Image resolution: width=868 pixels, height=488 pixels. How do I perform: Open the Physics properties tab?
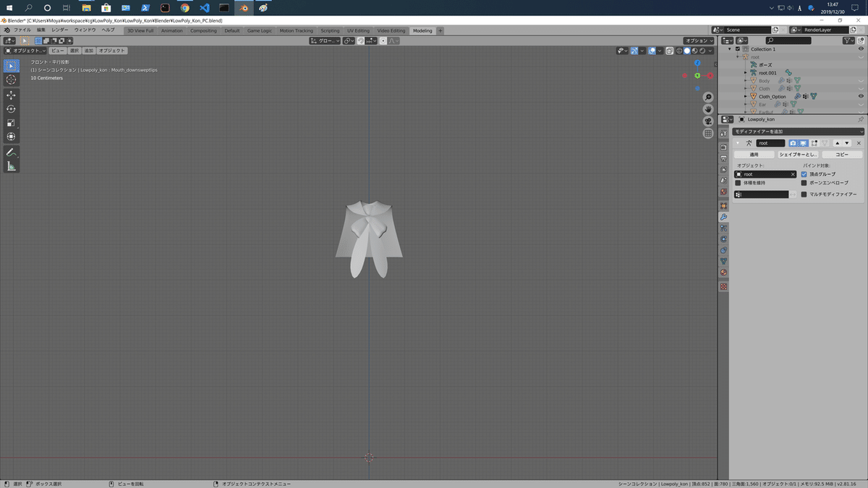pyautogui.click(x=723, y=239)
